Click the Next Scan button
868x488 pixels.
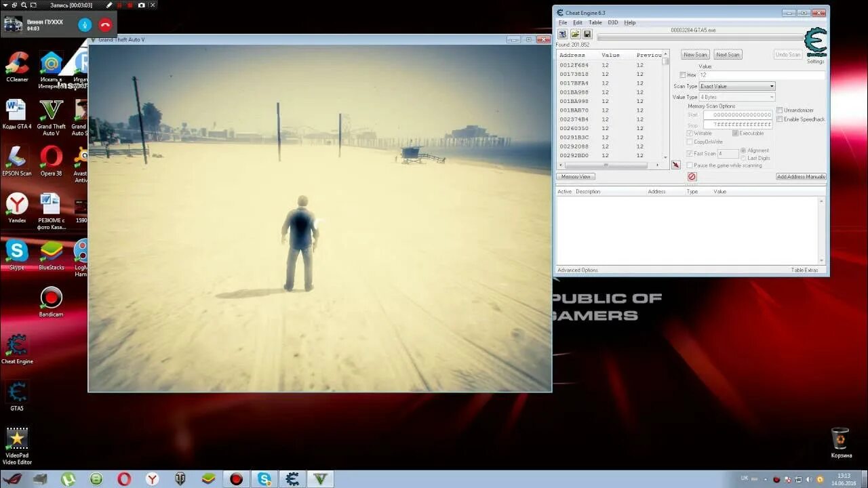coord(728,54)
